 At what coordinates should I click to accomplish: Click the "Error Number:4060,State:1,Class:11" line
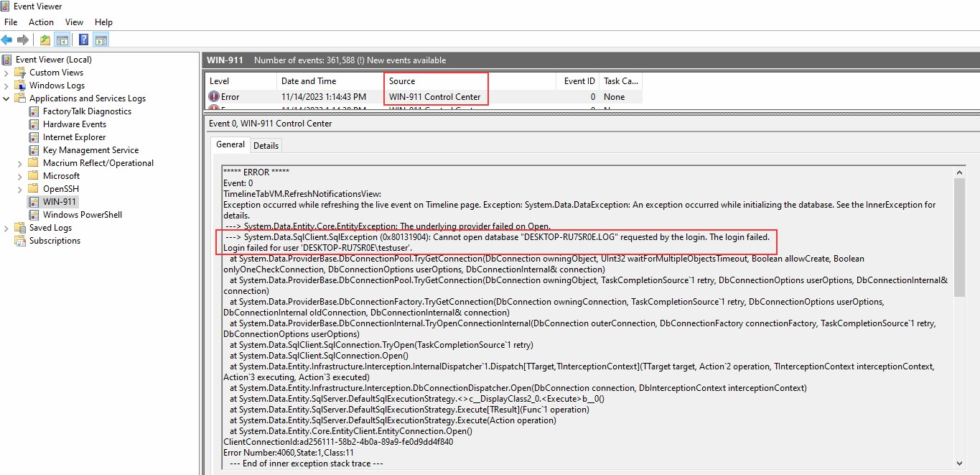(290, 453)
